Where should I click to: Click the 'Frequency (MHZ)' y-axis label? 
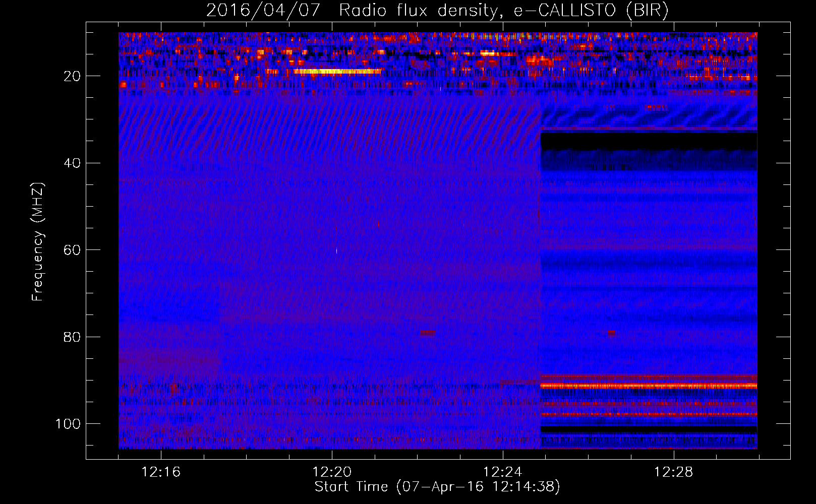coord(38,241)
